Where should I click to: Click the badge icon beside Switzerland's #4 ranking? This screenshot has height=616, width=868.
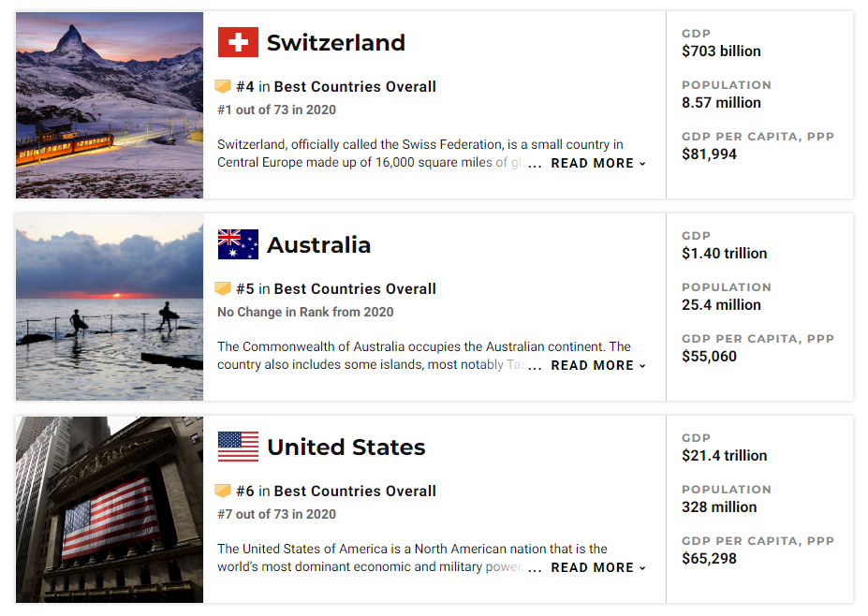pos(223,86)
